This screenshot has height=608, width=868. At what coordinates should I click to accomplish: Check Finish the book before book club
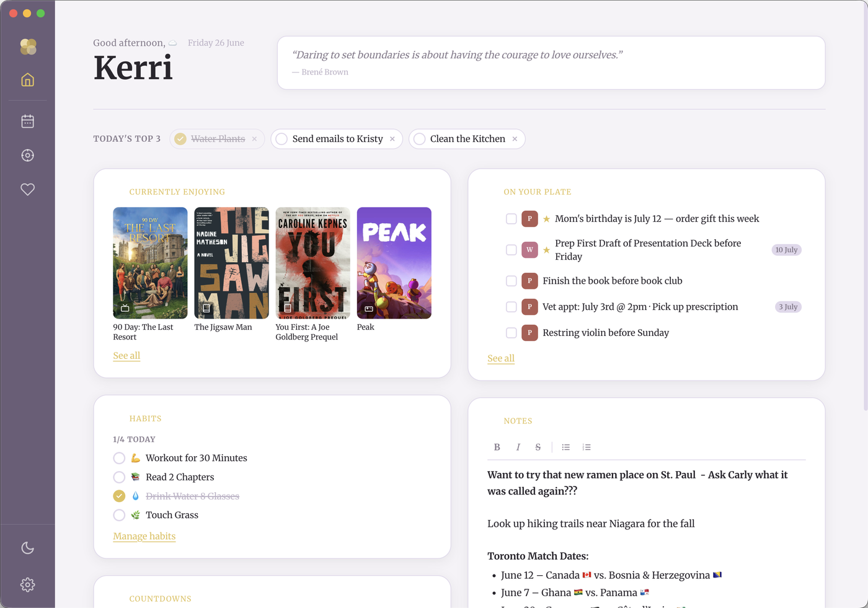pyautogui.click(x=511, y=281)
